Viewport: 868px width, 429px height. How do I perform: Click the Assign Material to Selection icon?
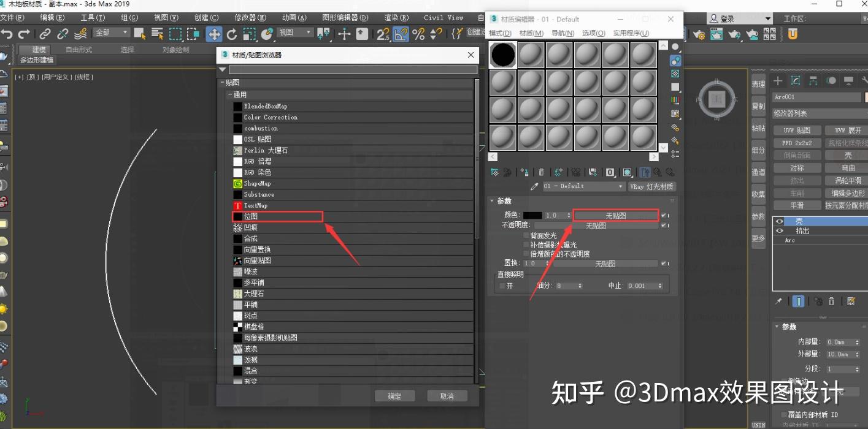click(526, 172)
